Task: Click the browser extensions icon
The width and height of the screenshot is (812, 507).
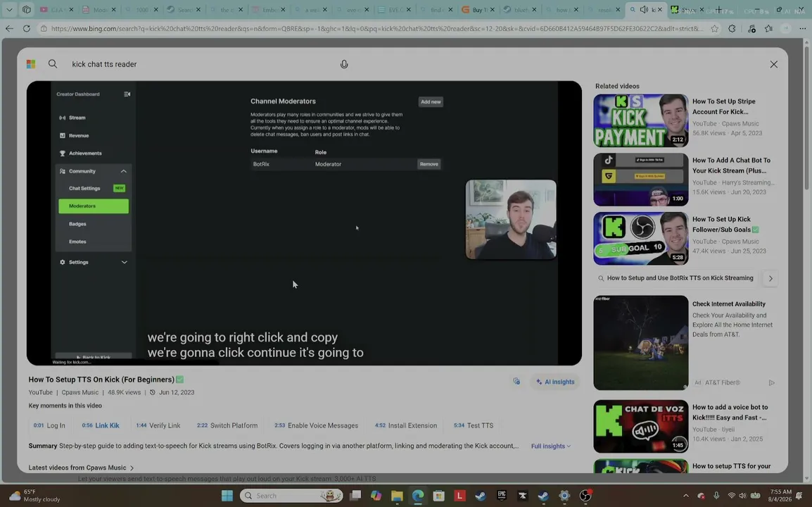Action: [x=732, y=28]
